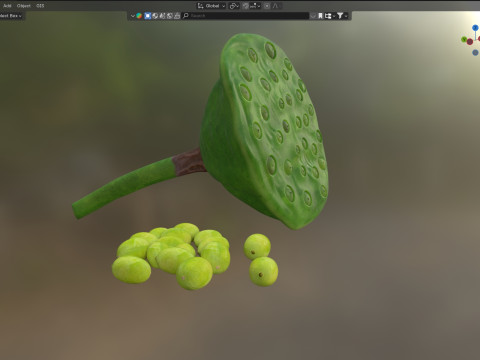This screenshot has width=480, height=360.
Task: Click the search bar in the header
Action: click(245, 16)
